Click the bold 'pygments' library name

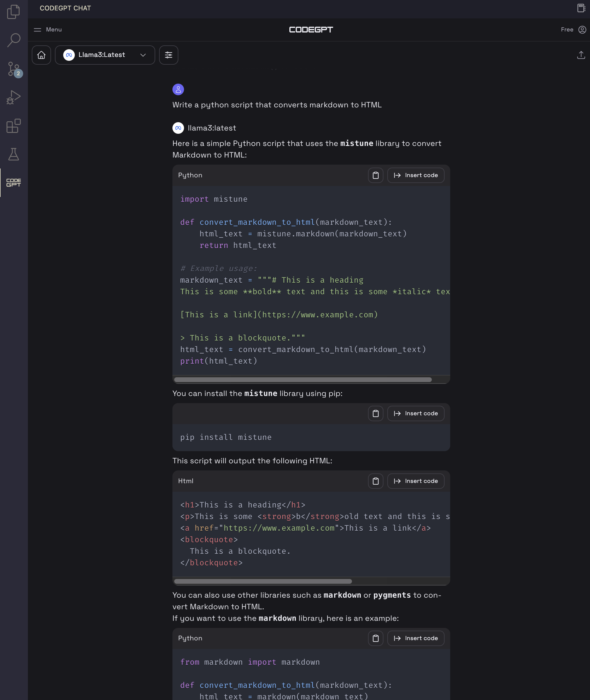click(392, 595)
